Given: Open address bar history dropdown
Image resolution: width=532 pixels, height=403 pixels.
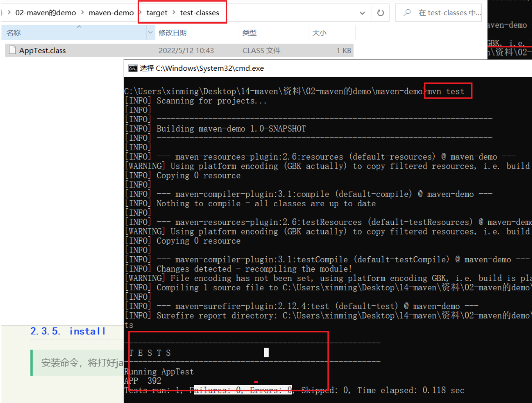Looking at the screenshot, I should [362, 13].
